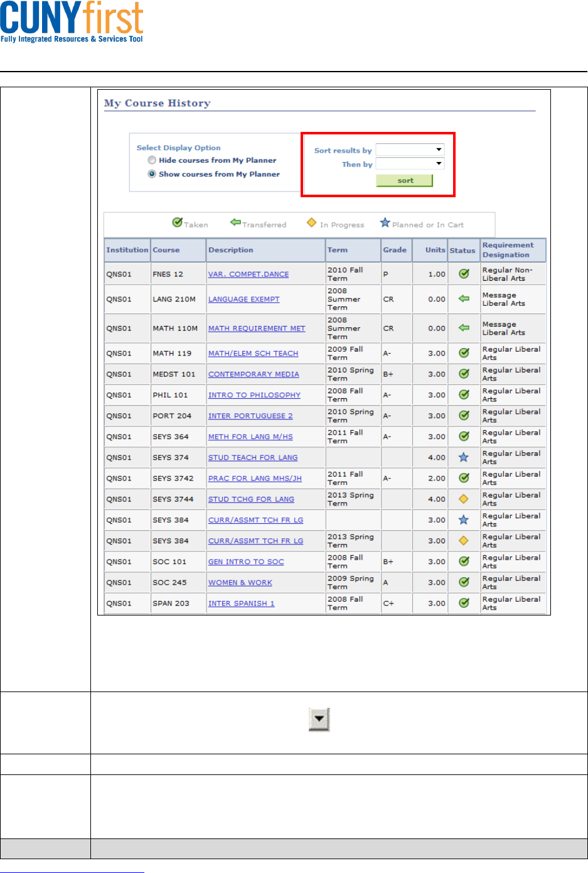Open the VAR. COMPET.DANCE course link

[249, 274]
